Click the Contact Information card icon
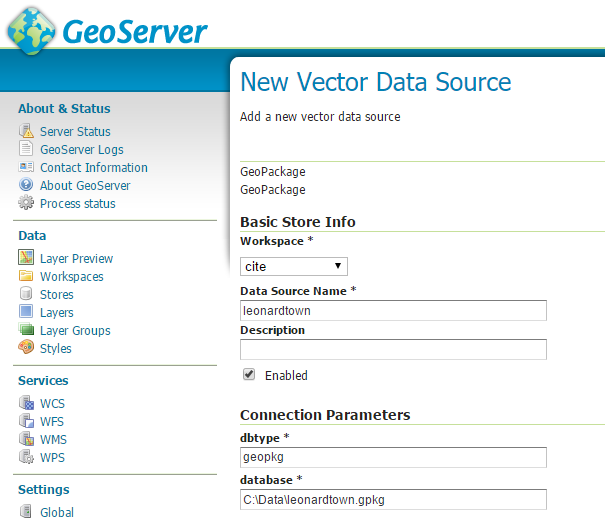 (26, 167)
